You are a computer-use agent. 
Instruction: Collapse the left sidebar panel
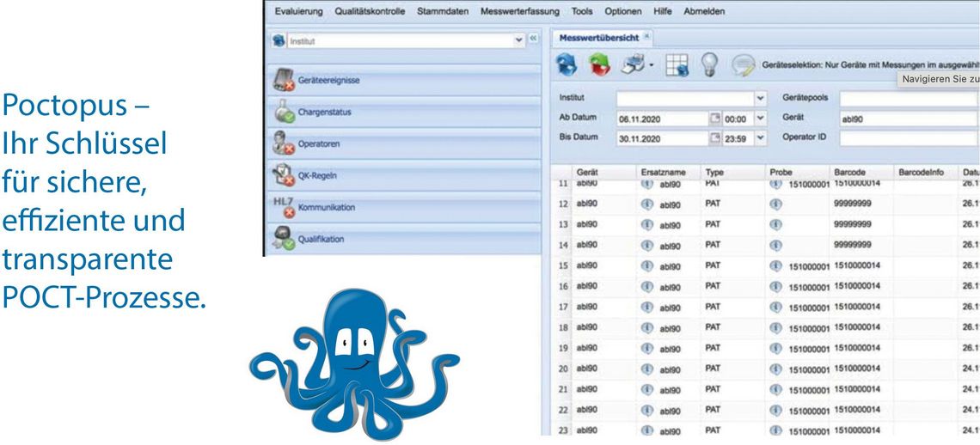coord(533,40)
